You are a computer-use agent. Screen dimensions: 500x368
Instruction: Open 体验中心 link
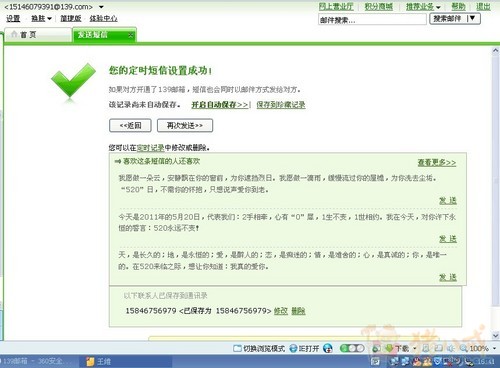coord(103,18)
